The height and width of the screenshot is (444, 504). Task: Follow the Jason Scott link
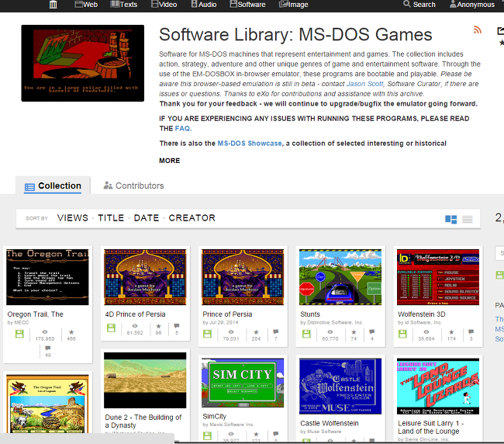pyautogui.click(x=364, y=84)
